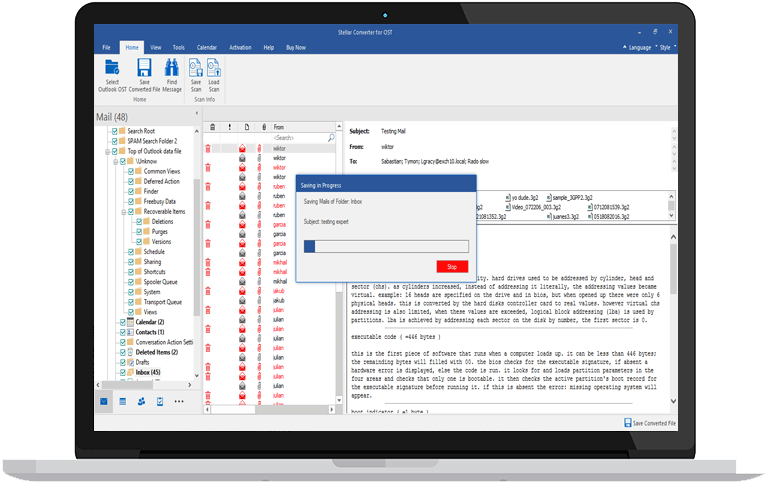Click mail list horizontal scrollbar
Viewport: 772px width, 488px height.
(270, 409)
